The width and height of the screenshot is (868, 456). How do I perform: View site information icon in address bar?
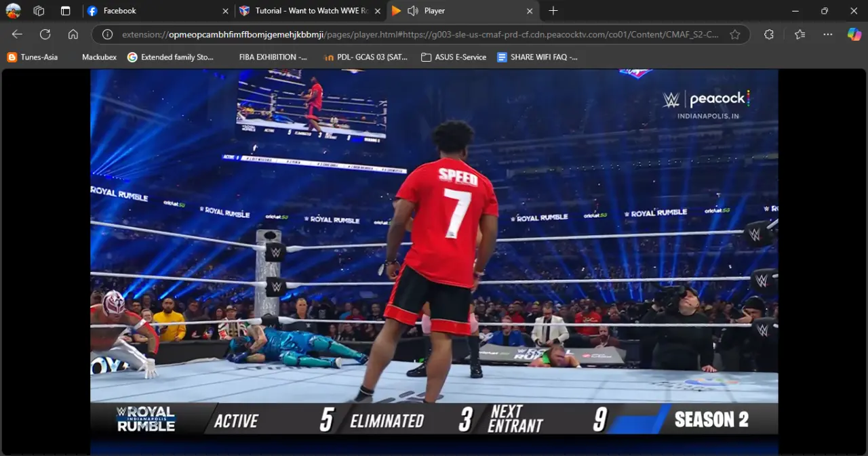pos(107,34)
